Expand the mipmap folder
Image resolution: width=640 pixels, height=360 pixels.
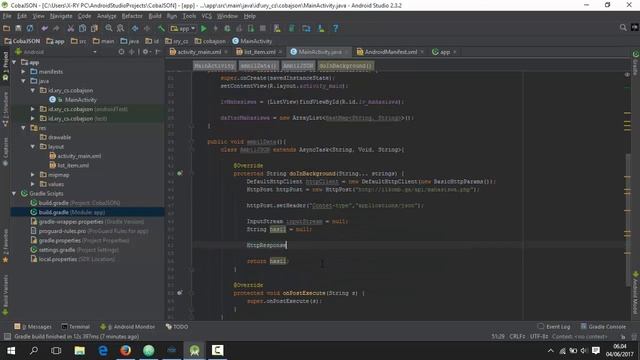coord(33,175)
